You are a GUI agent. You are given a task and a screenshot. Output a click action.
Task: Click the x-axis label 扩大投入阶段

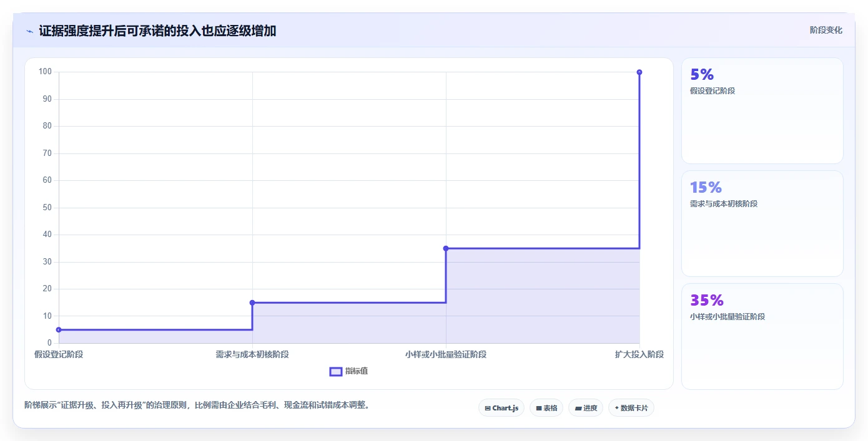[x=639, y=354]
